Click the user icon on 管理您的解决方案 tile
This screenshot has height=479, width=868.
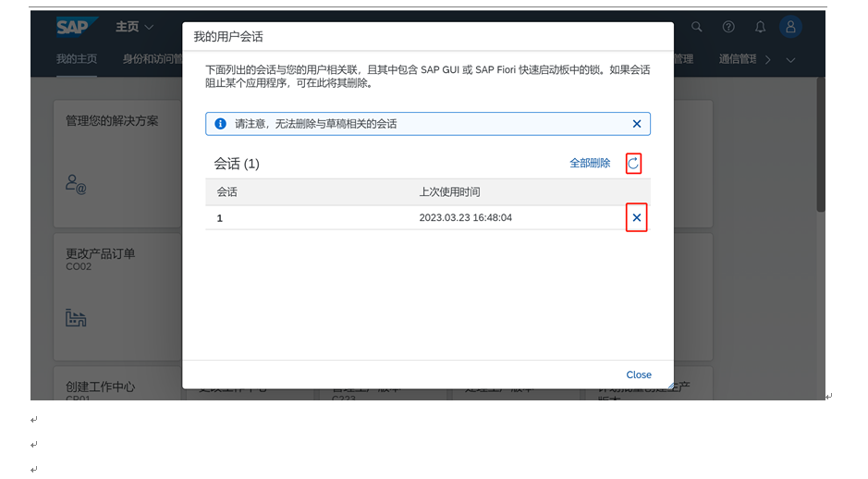tap(76, 183)
